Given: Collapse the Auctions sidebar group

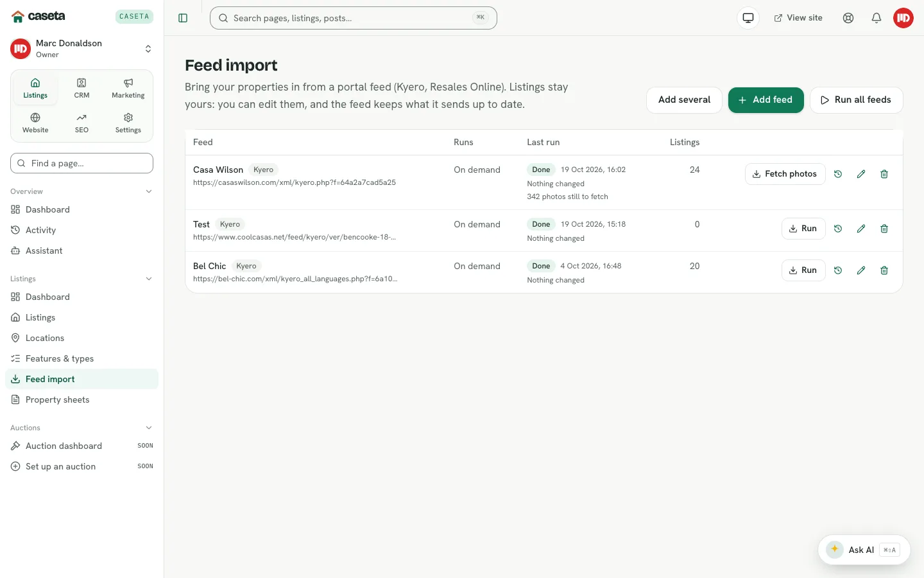Looking at the screenshot, I should point(81,428).
